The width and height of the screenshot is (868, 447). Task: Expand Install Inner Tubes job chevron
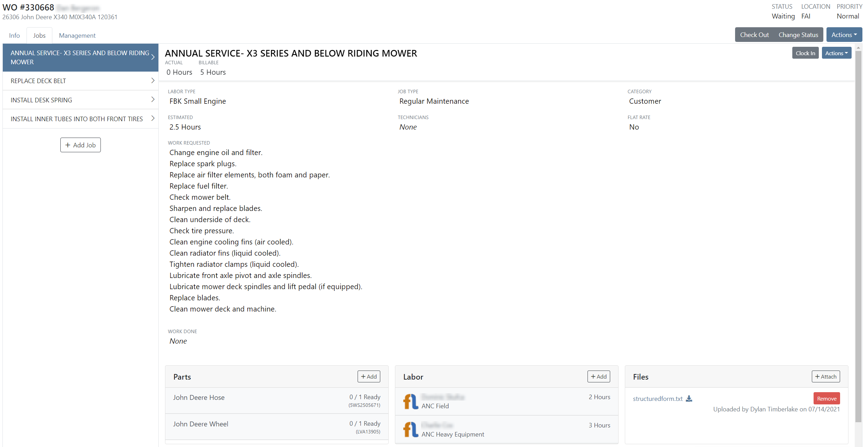click(x=153, y=118)
